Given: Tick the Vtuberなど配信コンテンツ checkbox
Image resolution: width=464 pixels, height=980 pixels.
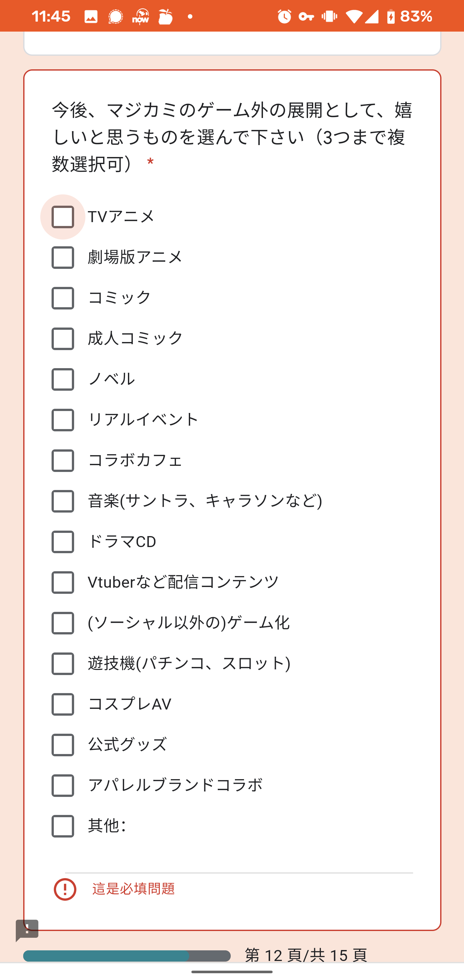Looking at the screenshot, I should (63, 583).
